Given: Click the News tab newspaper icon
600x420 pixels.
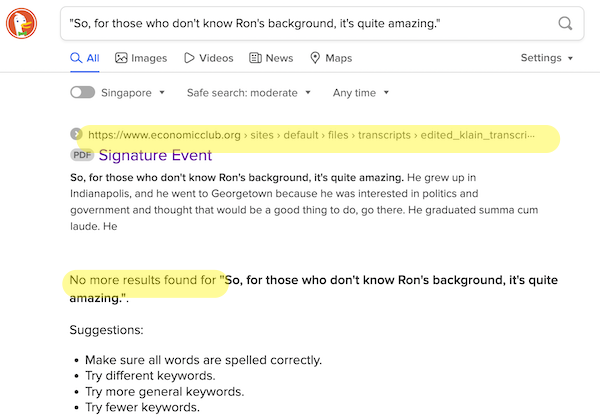Looking at the screenshot, I should (x=255, y=58).
